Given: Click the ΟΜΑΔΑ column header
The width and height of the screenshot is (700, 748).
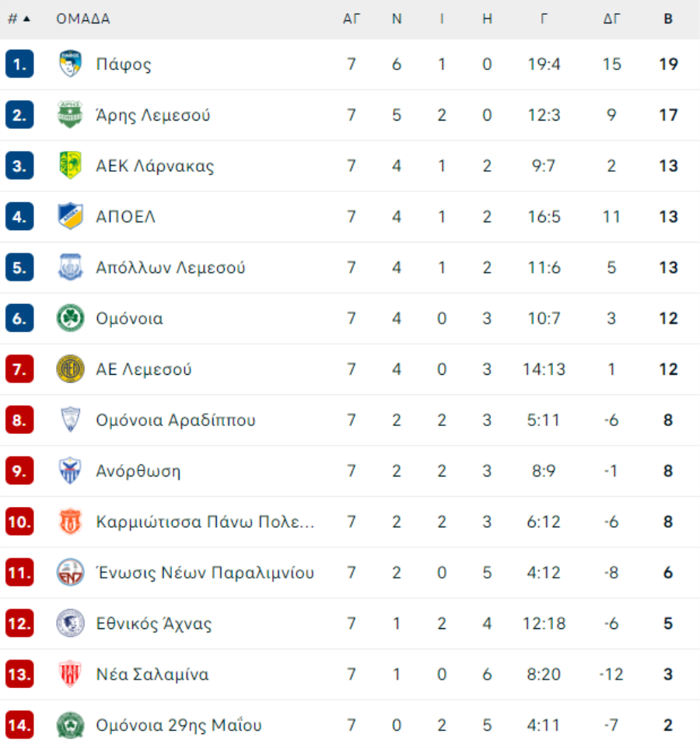Looking at the screenshot, I should pos(83,19).
